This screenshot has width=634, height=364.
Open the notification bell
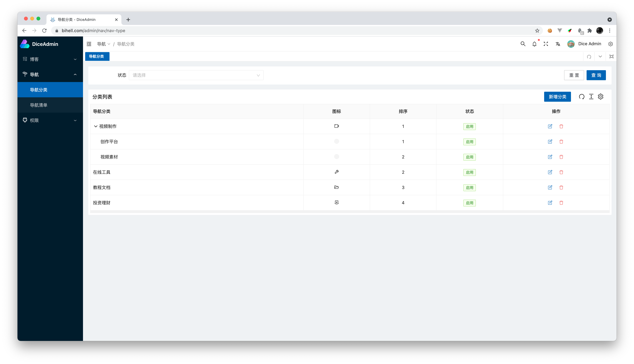[x=534, y=44]
